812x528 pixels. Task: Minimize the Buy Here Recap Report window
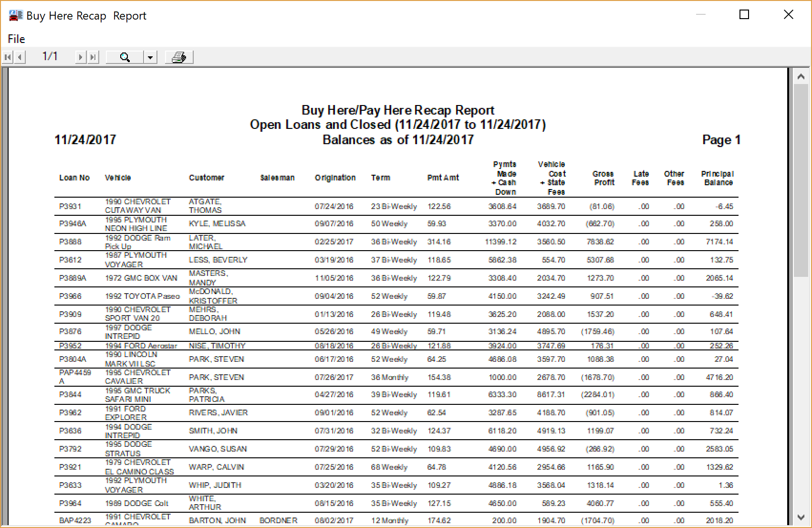coord(700,15)
